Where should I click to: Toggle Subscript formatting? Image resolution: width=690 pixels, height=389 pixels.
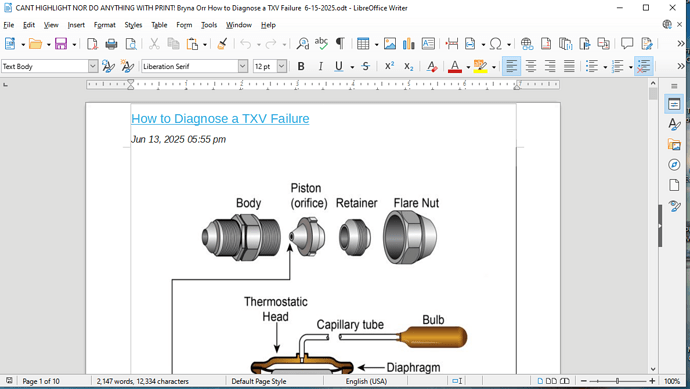[409, 66]
